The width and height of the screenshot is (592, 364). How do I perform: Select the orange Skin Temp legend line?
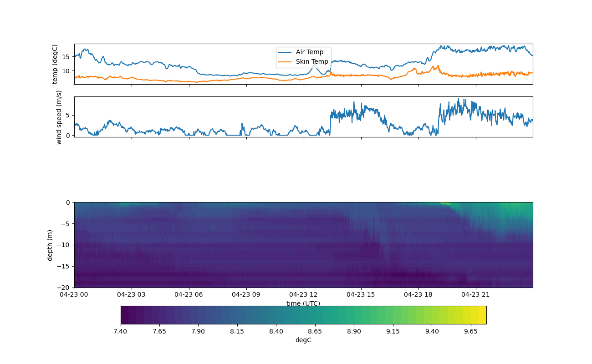click(285, 61)
